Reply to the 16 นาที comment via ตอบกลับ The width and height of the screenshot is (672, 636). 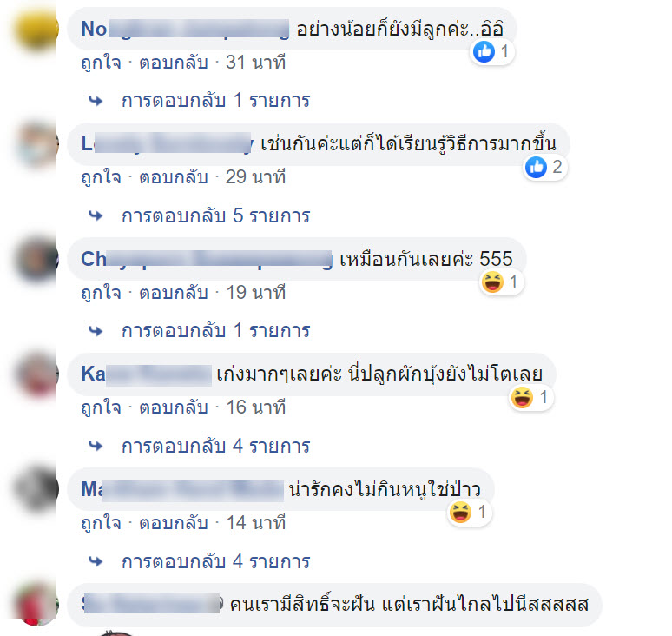(x=174, y=407)
